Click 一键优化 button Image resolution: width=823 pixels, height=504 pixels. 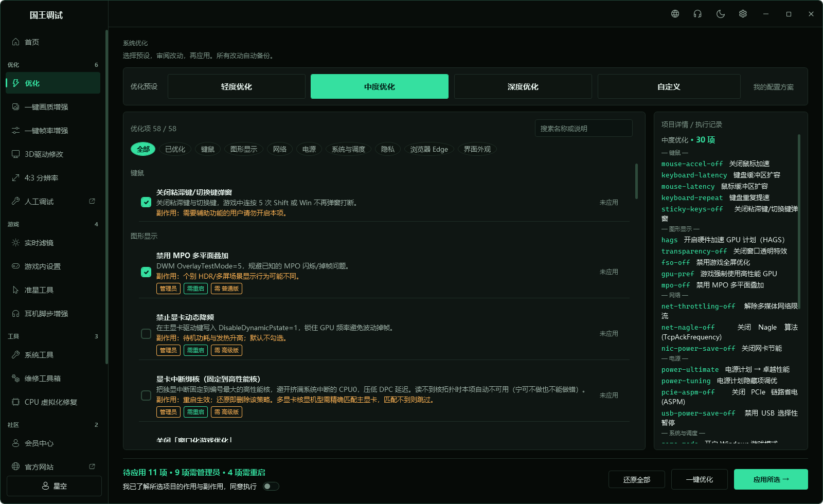(x=700, y=479)
